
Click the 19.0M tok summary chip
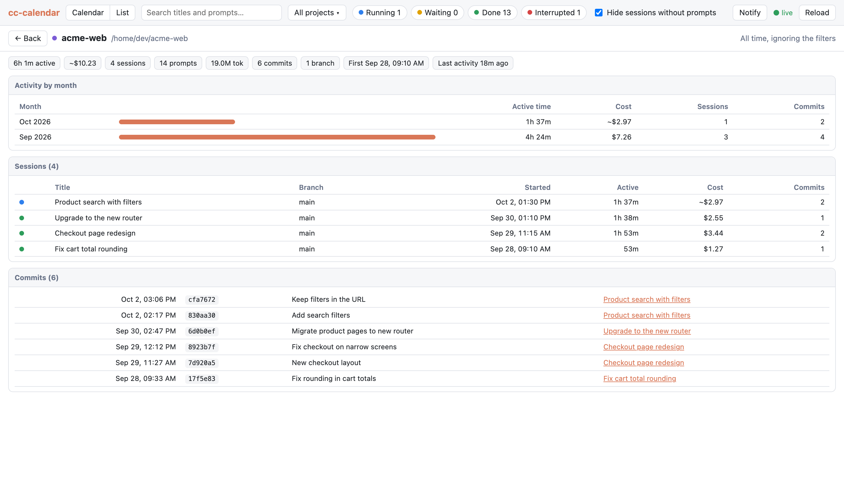coord(227,63)
